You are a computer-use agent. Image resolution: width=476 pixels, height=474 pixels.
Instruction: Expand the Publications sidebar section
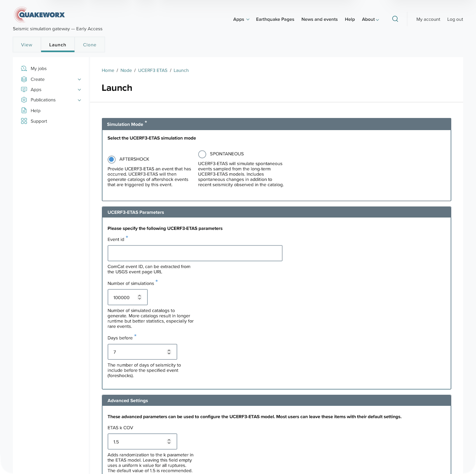click(x=79, y=100)
